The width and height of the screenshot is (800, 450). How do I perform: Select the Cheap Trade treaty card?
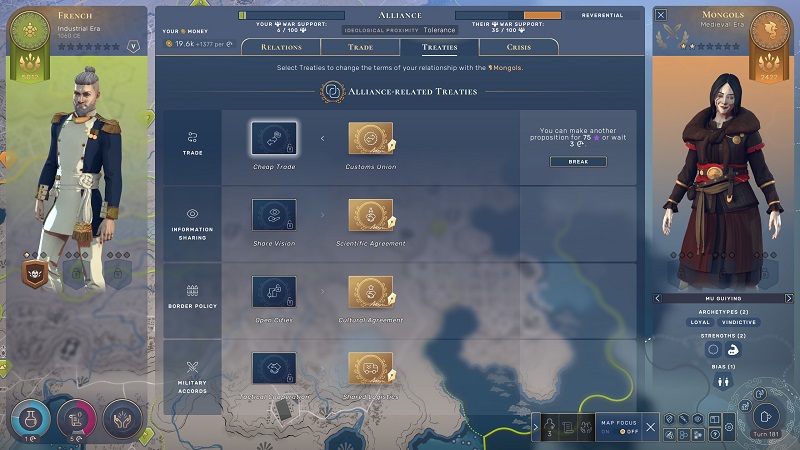click(x=274, y=138)
